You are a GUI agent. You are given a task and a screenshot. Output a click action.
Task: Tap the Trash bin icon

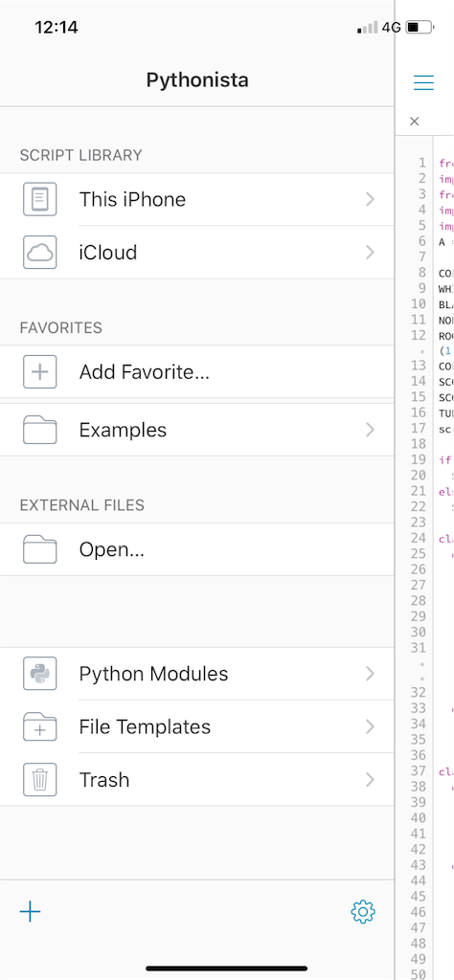[x=40, y=780]
